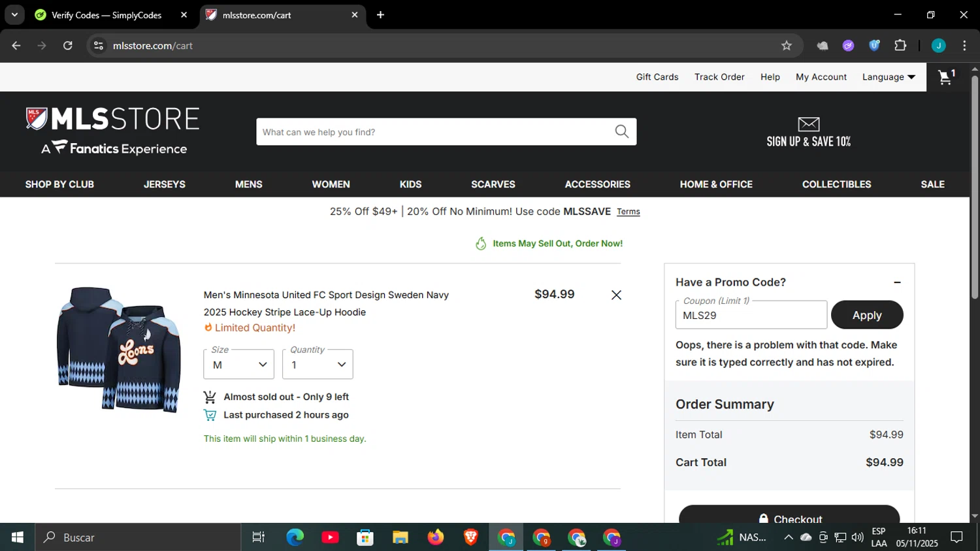Click the Sign Up & Save envelope icon
The height and width of the screenshot is (551, 980).
[x=808, y=124]
